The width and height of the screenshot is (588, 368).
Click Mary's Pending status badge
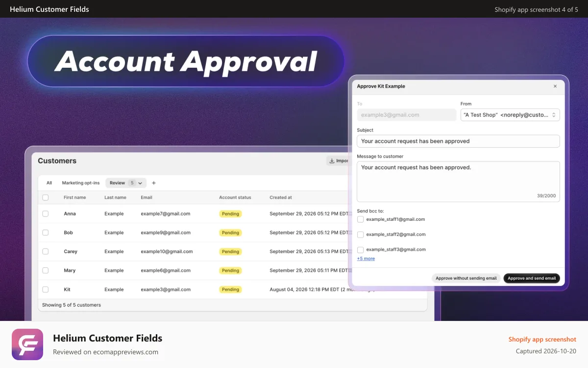point(230,270)
